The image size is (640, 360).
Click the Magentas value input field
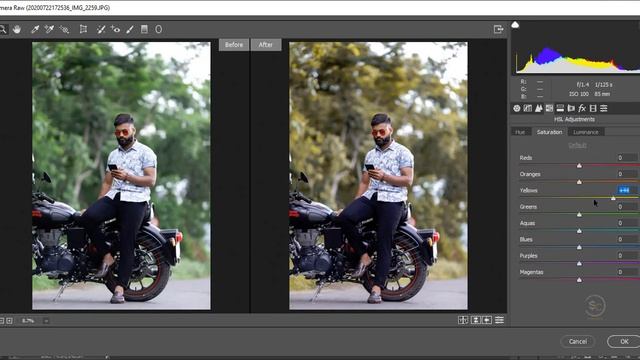click(x=627, y=272)
